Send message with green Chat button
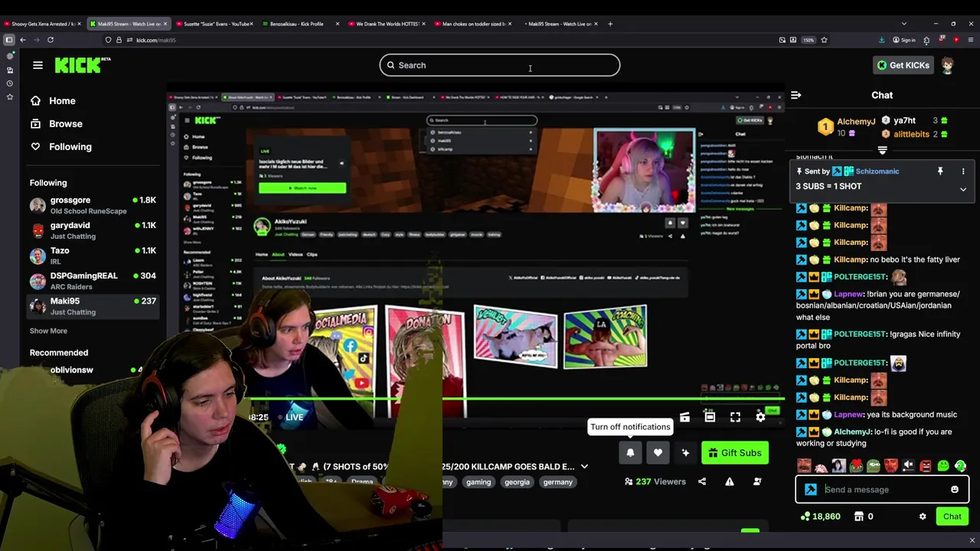This screenshot has height=551, width=980. click(x=952, y=517)
